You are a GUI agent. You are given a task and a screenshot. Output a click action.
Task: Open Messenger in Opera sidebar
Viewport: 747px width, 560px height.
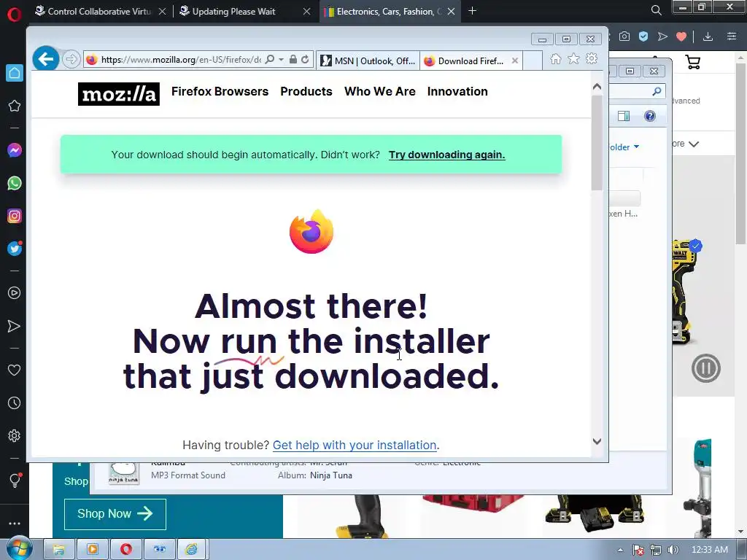point(15,150)
